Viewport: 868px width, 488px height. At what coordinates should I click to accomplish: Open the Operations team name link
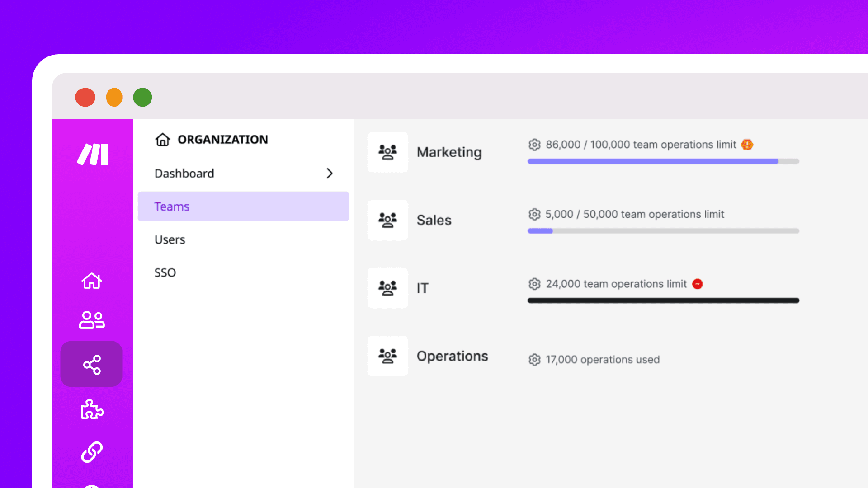pos(452,356)
